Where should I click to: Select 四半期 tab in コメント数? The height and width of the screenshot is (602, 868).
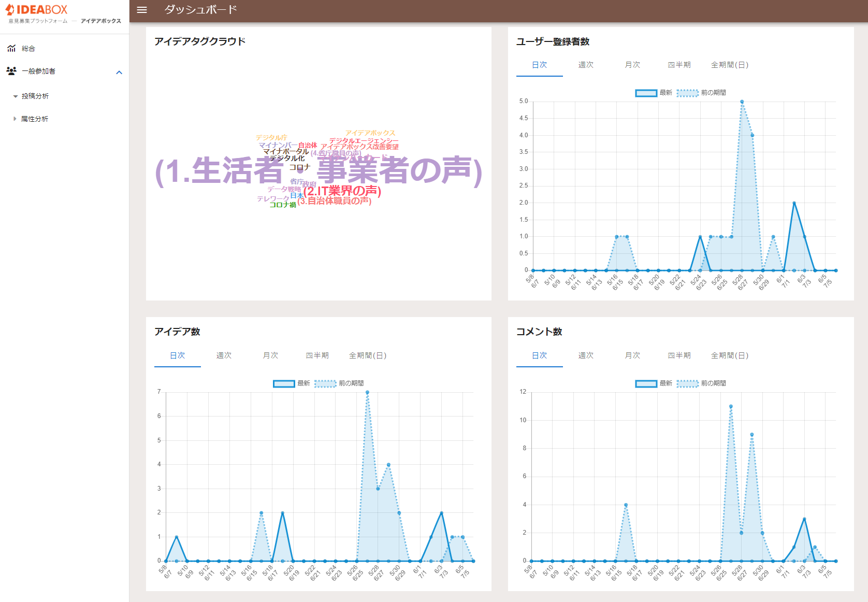pyautogui.click(x=679, y=355)
